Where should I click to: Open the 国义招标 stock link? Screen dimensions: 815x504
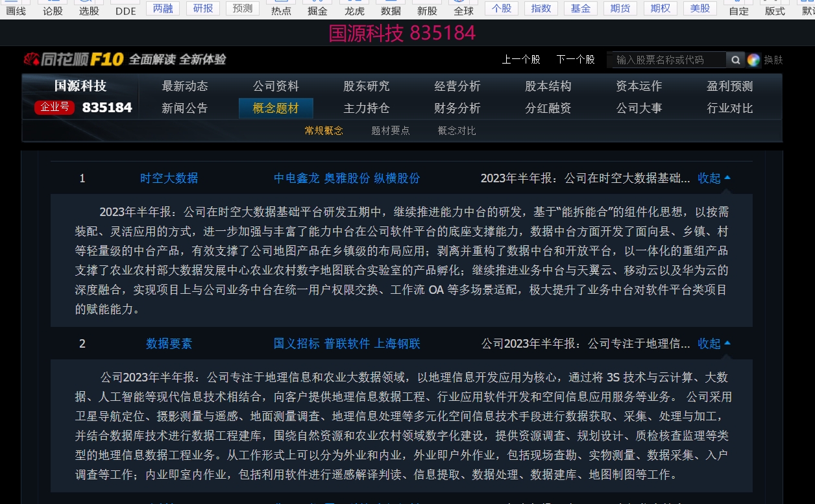(297, 344)
